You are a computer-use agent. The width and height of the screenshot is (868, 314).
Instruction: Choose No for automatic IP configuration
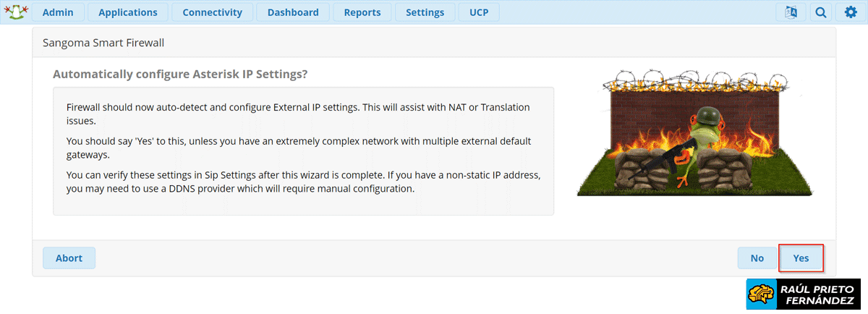point(757,258)
